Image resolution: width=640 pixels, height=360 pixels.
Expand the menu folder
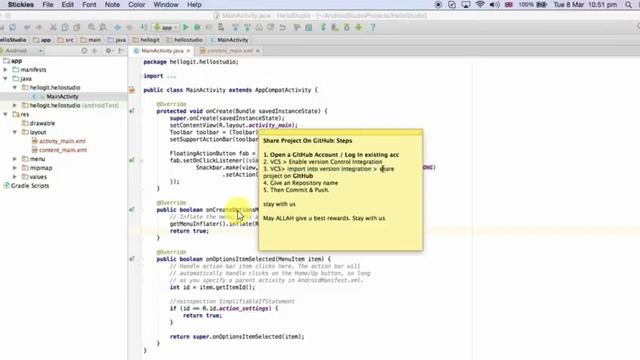[15, 159]
